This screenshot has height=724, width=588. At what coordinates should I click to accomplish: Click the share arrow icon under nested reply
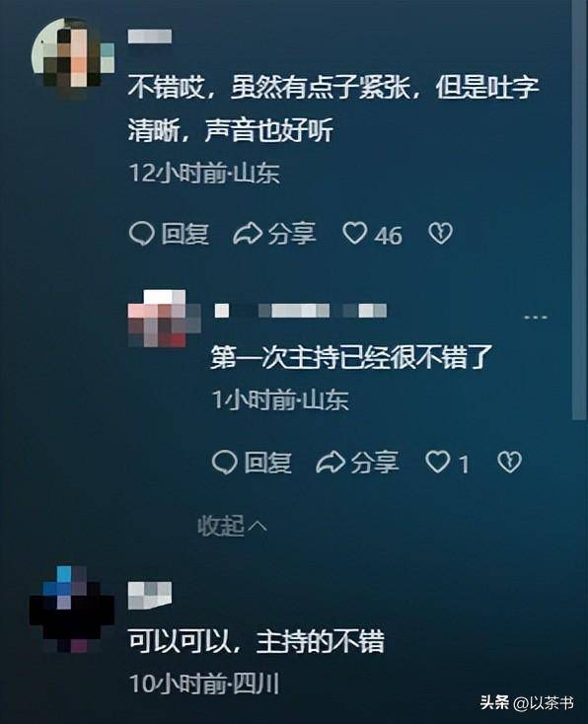(x=331, y=463)
